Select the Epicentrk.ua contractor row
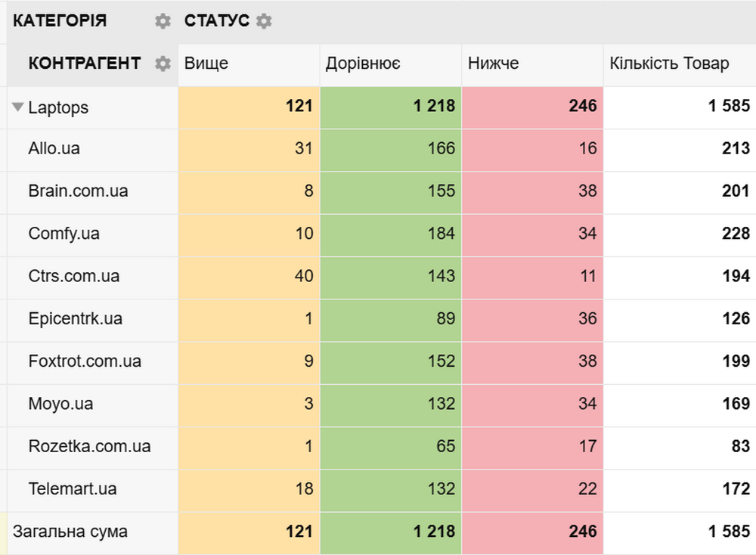This screenshot has height=555, width=756. coord(75,319)
